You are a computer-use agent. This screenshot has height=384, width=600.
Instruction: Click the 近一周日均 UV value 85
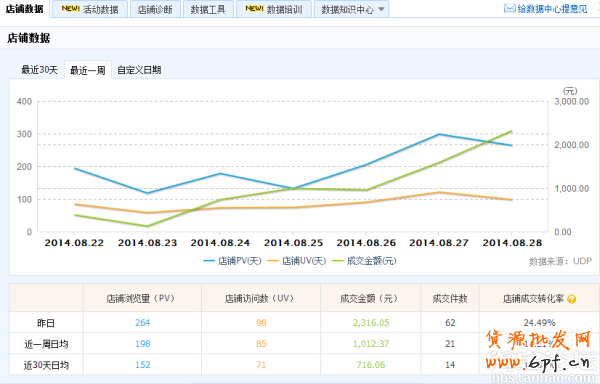[261, 344]
